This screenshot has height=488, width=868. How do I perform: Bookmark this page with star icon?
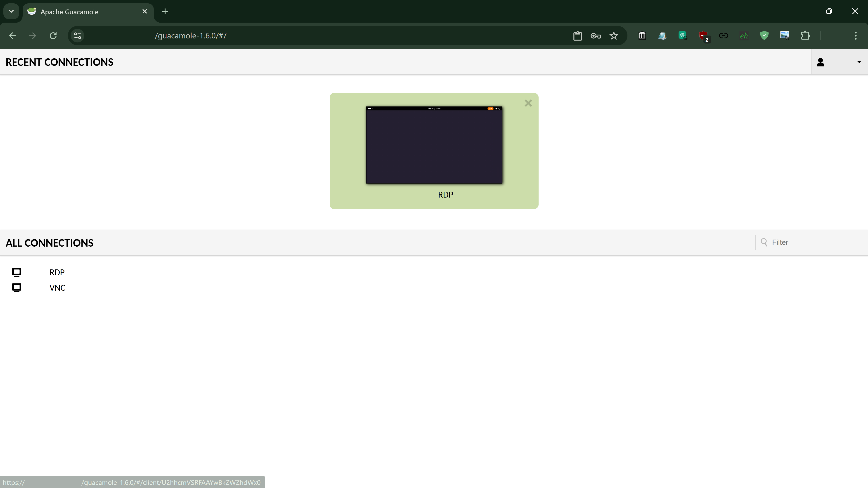coord(614,36)
